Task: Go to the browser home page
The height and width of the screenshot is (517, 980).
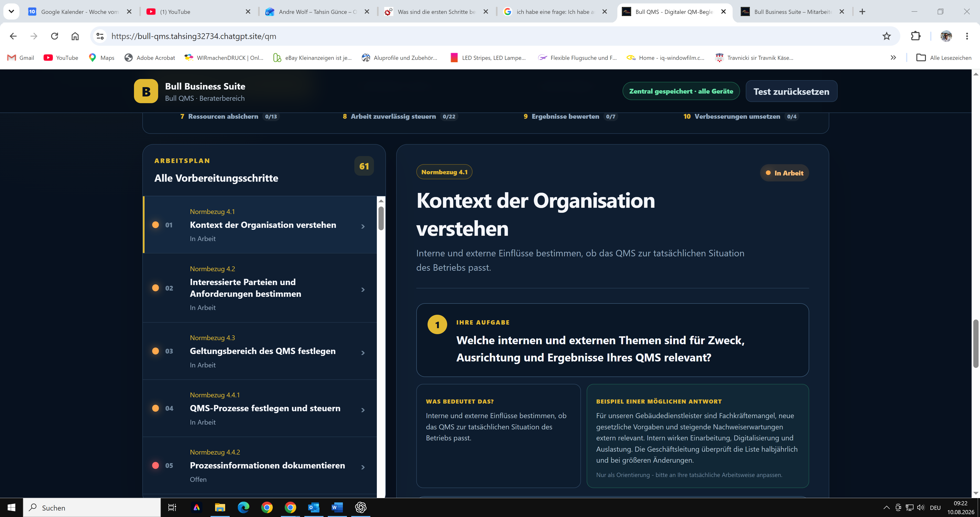Action: 75,36
